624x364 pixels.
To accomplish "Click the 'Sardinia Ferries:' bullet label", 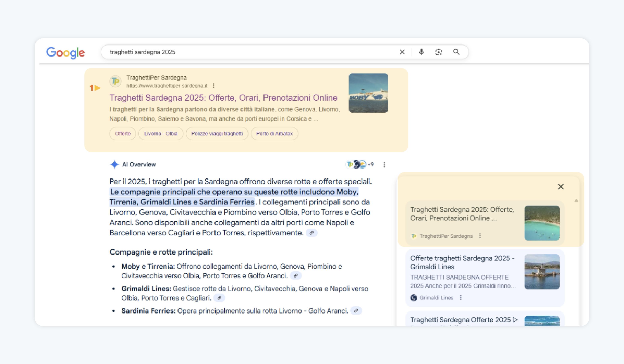I will click(x=148, y=311).
